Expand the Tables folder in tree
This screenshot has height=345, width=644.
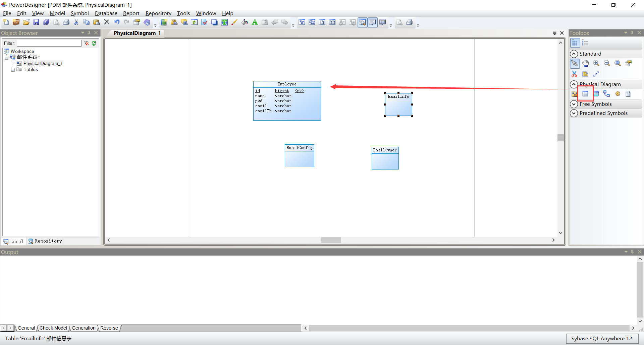click(13, 70)
